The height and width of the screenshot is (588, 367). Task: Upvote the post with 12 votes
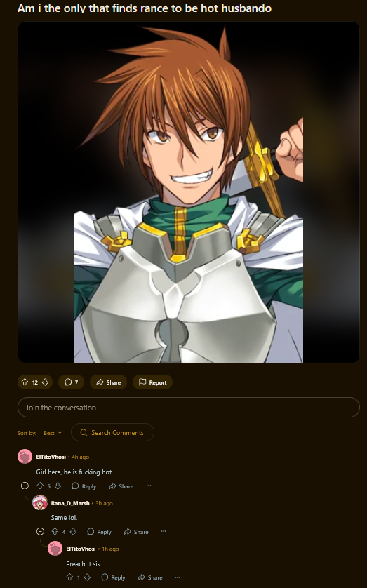25,382
